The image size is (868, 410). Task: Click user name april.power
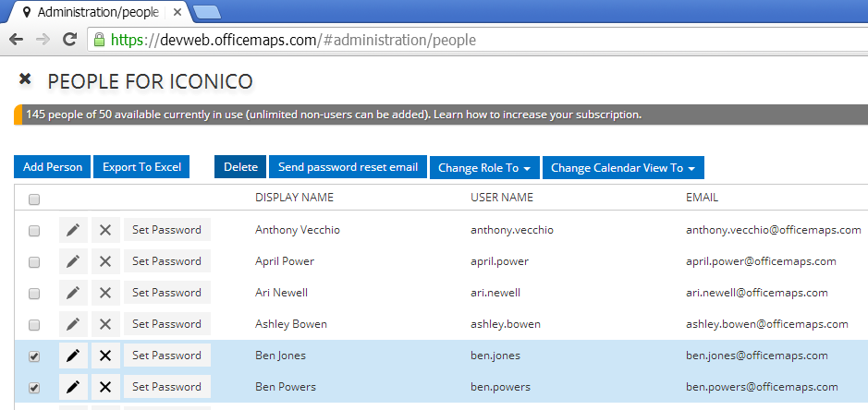pos(499,261)
